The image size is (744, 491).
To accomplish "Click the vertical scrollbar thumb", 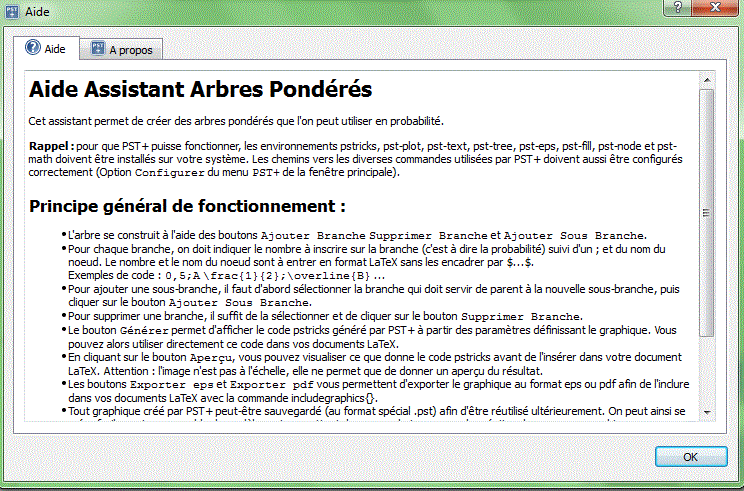I will pos(707,213).
